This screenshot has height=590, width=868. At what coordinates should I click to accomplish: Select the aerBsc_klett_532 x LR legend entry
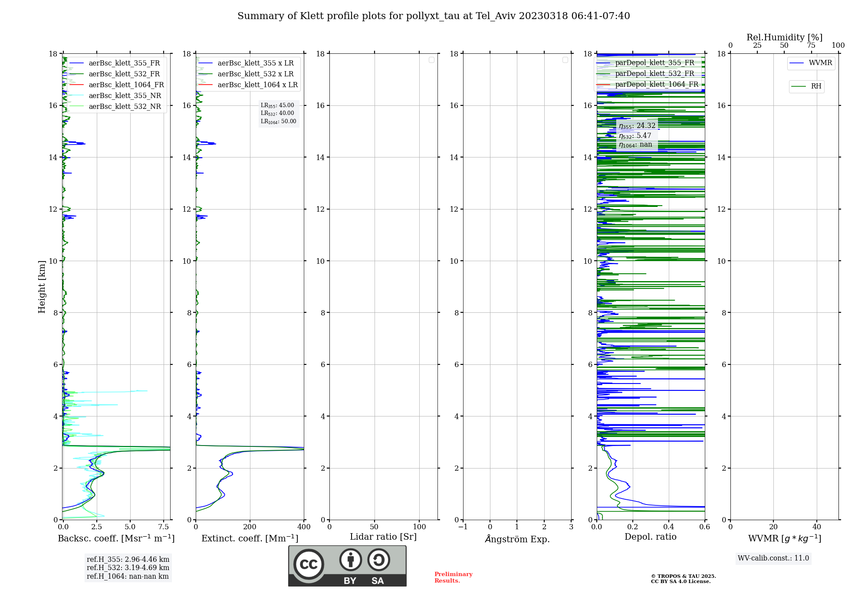(x=246, y=74)
